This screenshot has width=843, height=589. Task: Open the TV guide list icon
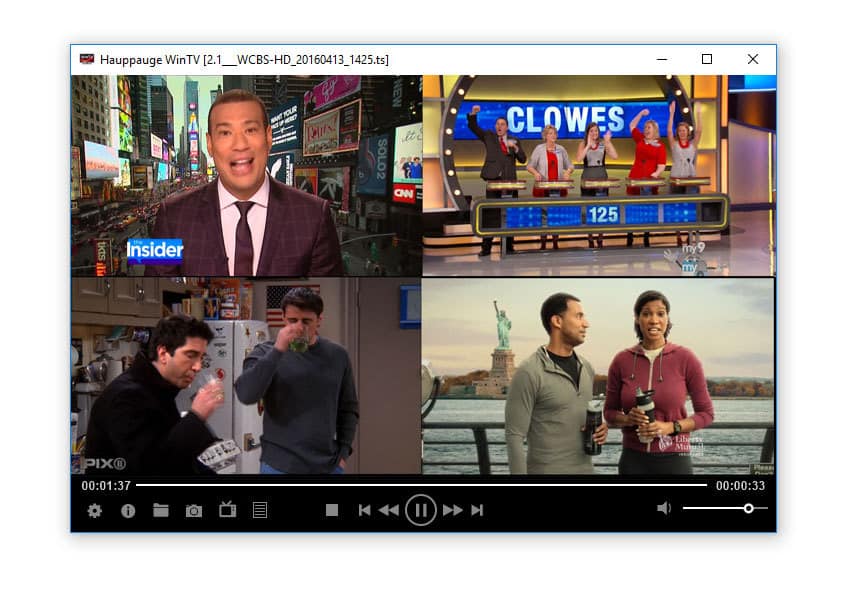[x=260, y=510]
